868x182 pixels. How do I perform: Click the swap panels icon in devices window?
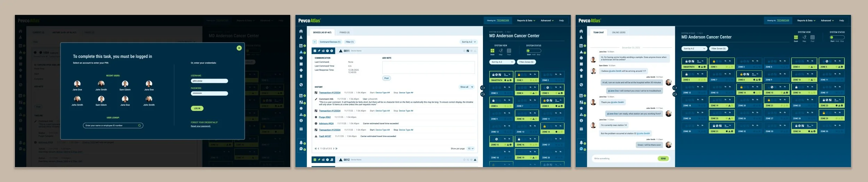point(483,94)
